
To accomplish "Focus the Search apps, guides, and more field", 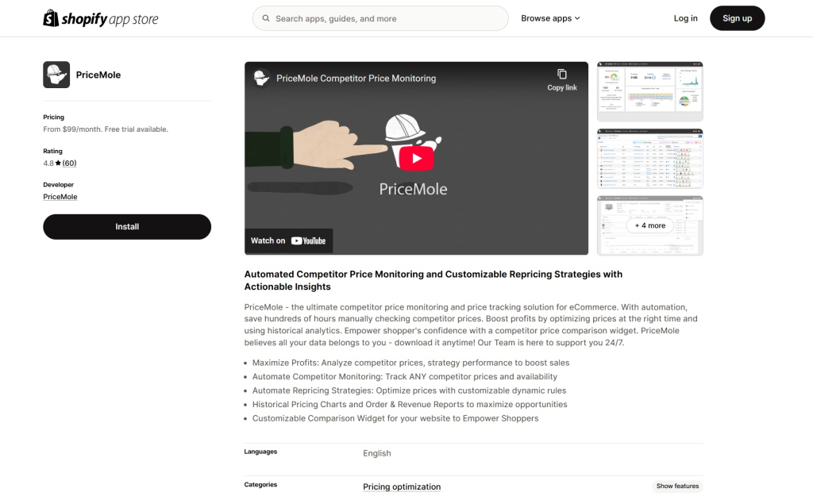I will click(380, 18).
